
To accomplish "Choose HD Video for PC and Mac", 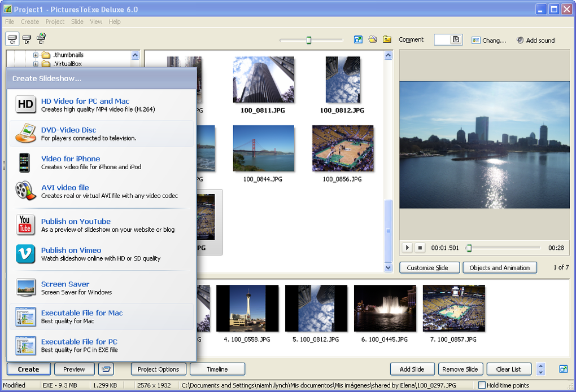I will click(102, 104).
